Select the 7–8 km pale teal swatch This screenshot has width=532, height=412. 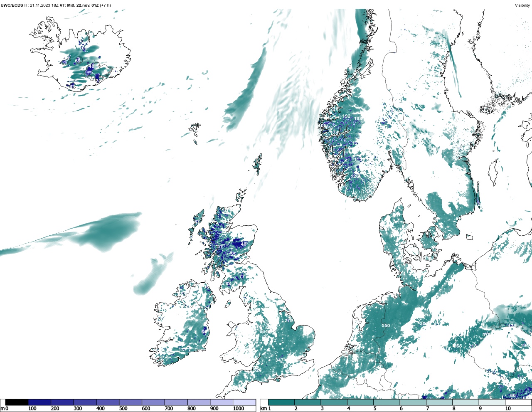(x=439, y=402)
